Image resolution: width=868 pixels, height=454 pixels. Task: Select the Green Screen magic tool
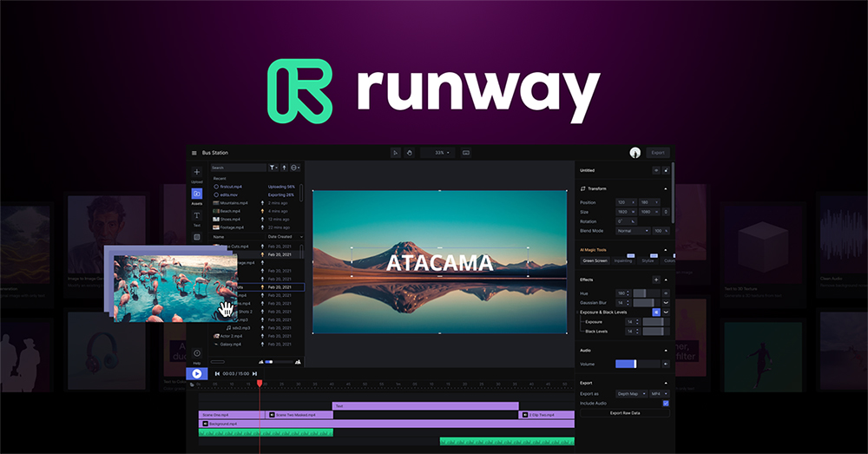point(595,260)
